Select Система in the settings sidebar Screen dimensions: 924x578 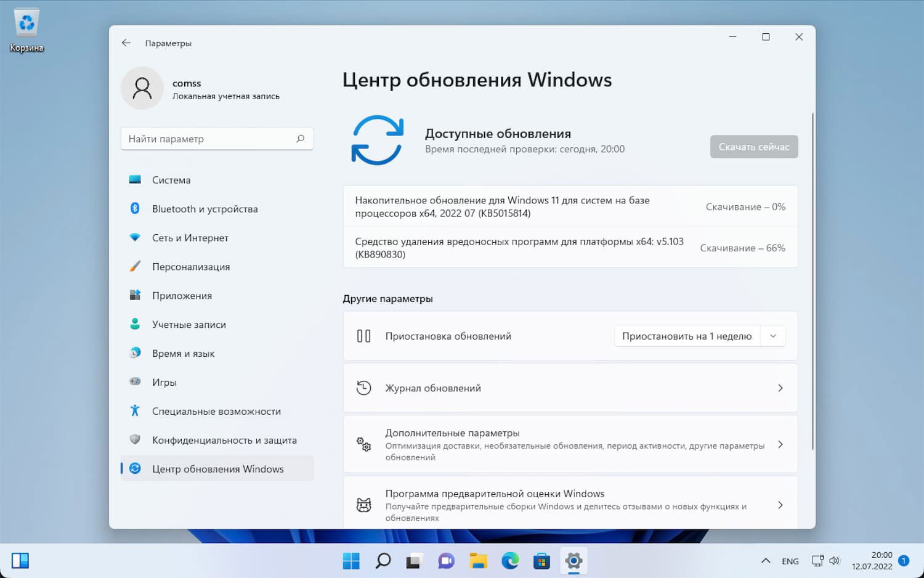[136, 179]
